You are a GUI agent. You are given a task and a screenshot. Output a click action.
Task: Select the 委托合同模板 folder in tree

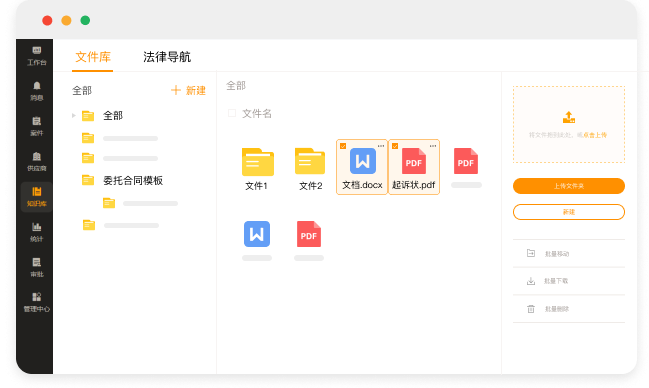(123, 180)
